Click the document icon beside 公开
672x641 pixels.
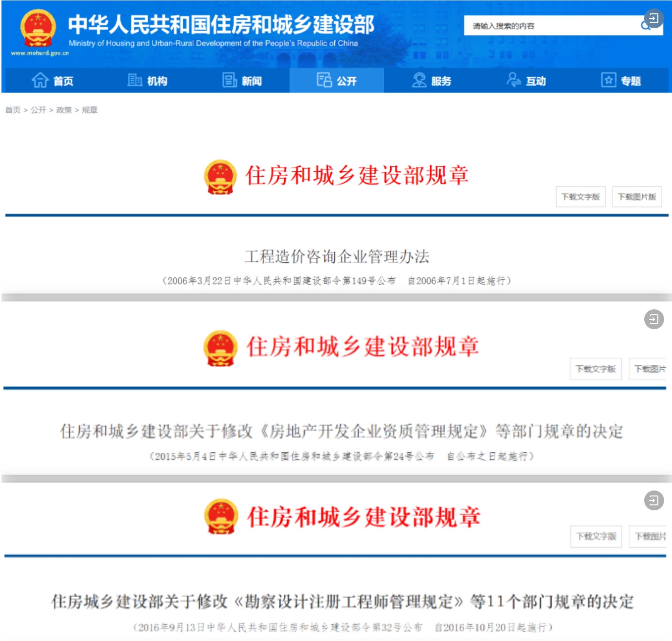[324, 80]
